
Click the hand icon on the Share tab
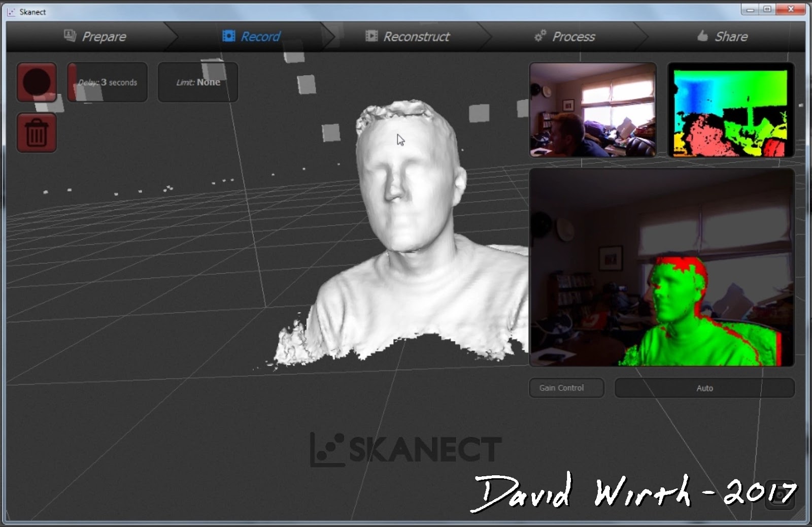click(x=701, y=36)
